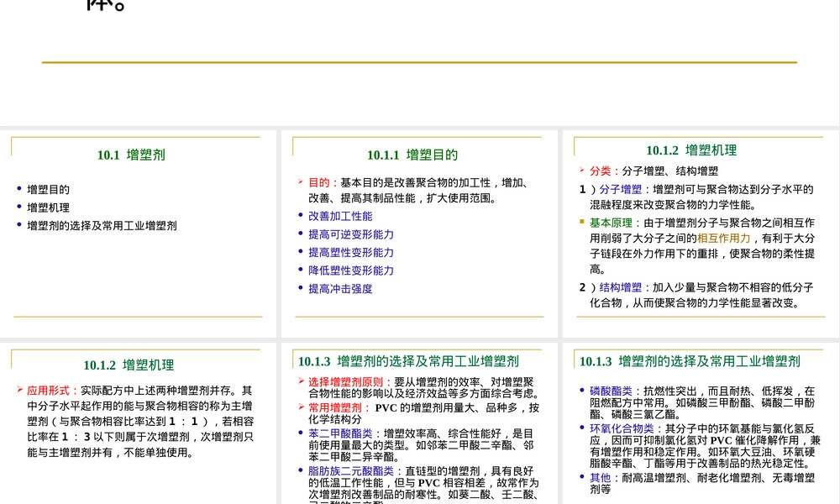Click the blue term 环氧化合物类
840x504 pixels.
point(622,429)
